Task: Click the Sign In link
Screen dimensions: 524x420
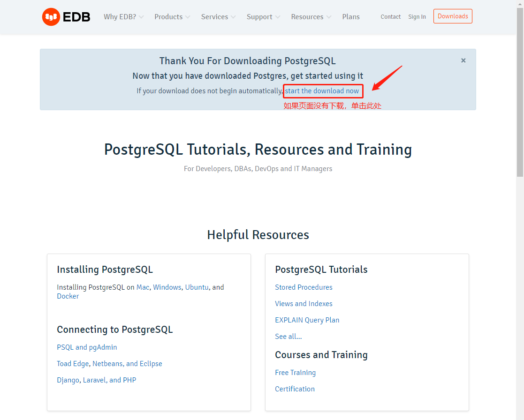Action: click(417, 16)
